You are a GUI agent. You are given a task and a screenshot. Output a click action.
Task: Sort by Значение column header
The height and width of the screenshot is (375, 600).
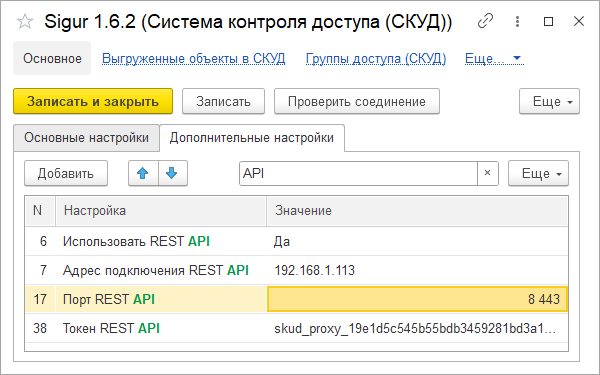click(x=417, y=210)
